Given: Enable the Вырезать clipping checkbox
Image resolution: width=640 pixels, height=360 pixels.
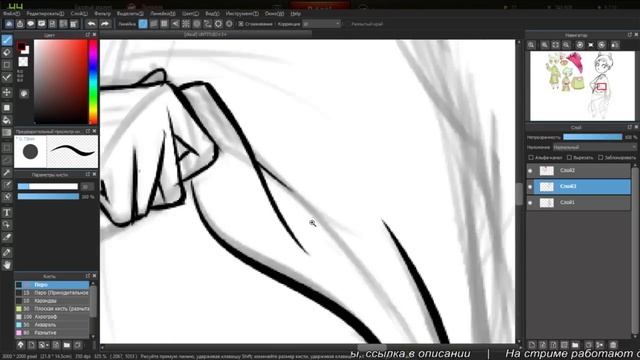Looking at the screenshot, I should [569, 157].
